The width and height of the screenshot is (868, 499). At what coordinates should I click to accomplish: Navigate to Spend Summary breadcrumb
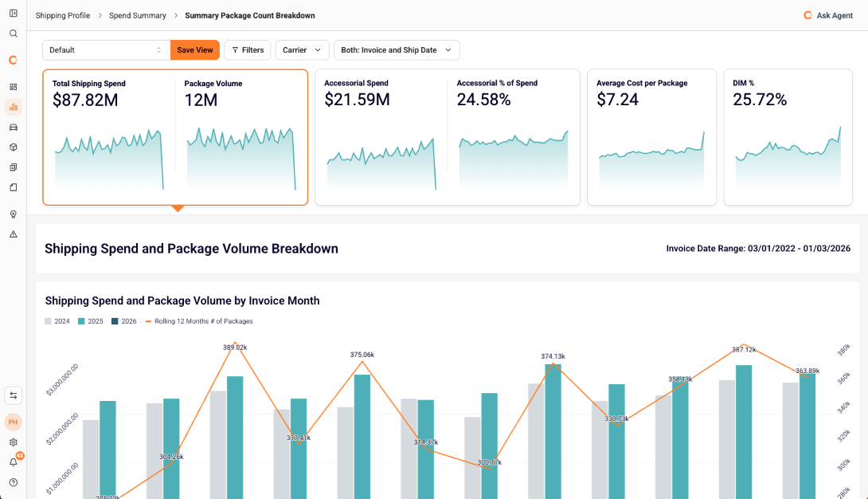coord(137,15)
